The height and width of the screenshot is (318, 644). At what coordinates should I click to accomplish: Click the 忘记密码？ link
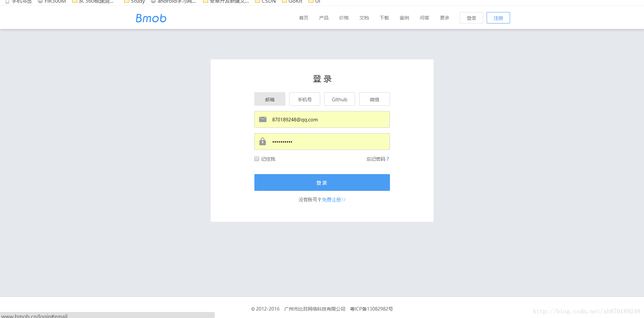378,159
